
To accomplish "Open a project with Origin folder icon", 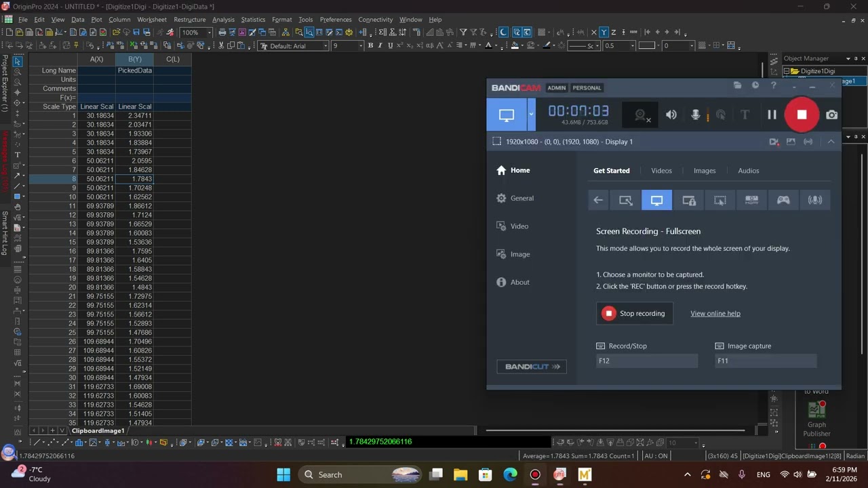I will tap(117, 33).
